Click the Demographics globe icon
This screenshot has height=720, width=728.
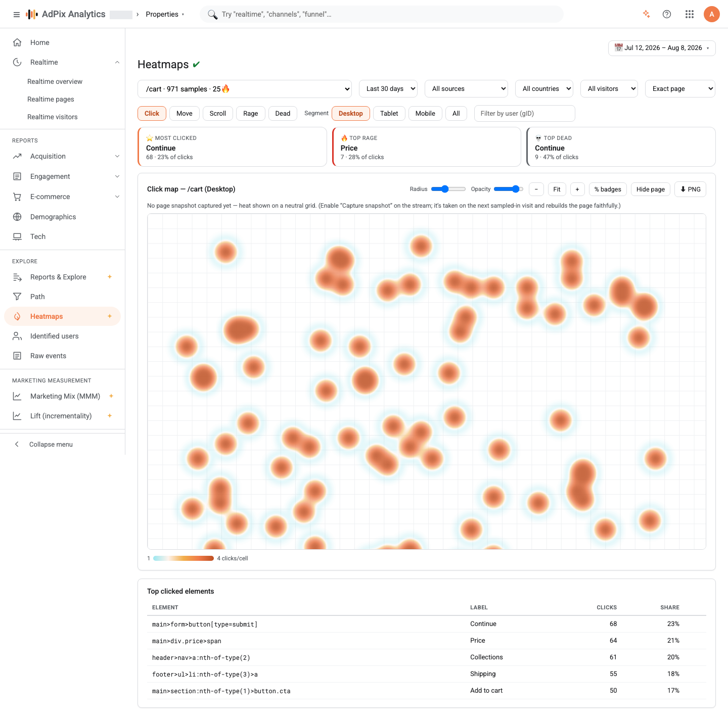17,217
